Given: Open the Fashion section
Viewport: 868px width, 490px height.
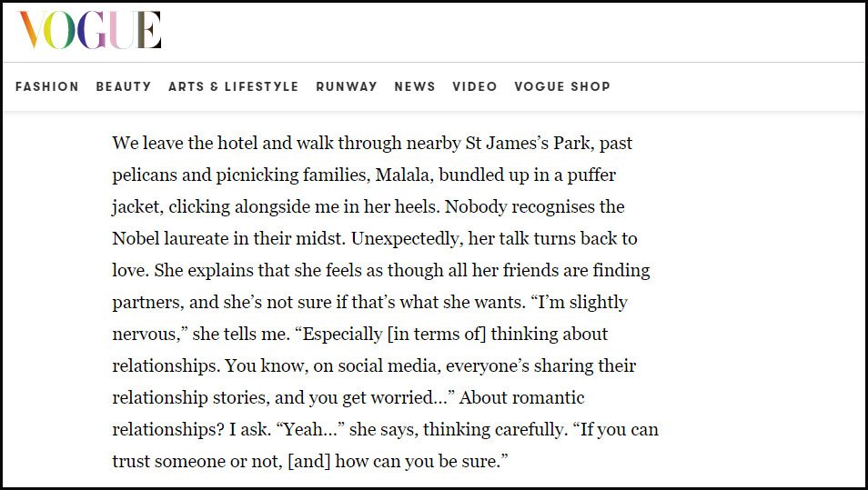Looking at the screenshot, I should pyautogui.click(x=47, y=87).
